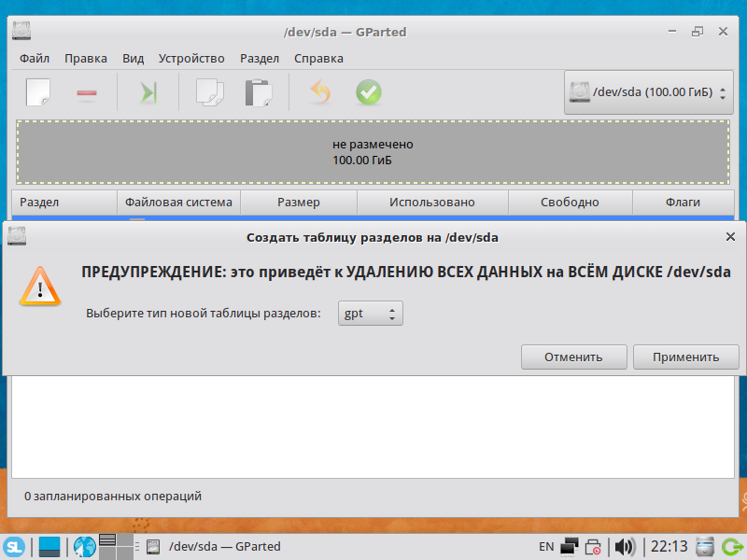Click the 0 запланированных операций status text
This screenshot has height=560, width=747.
tap(113, 497)
